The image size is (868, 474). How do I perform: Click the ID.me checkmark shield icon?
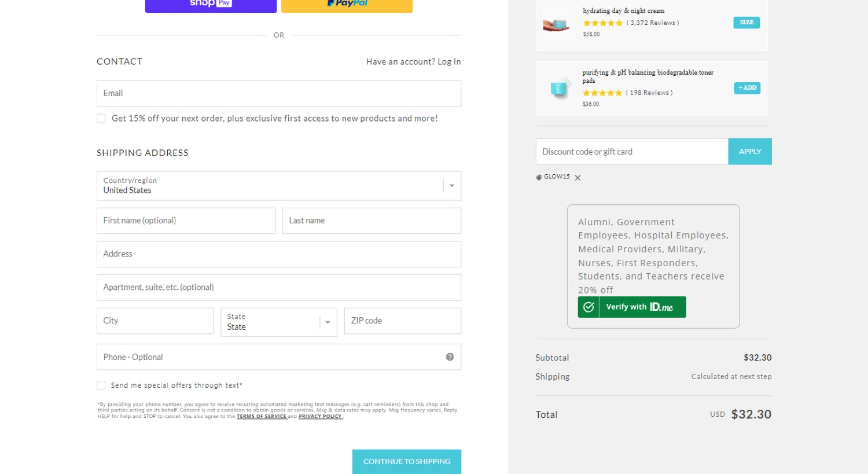[x=589, y=307]
